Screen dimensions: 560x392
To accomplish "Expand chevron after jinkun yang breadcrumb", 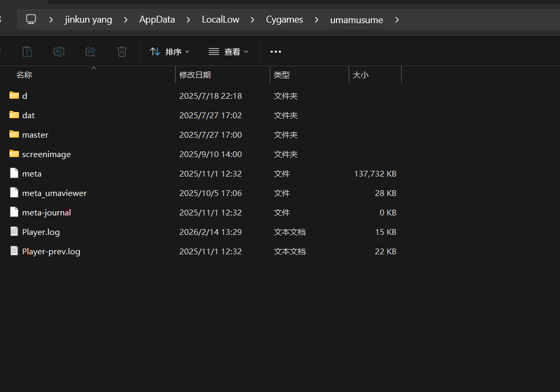I will 126,20.
